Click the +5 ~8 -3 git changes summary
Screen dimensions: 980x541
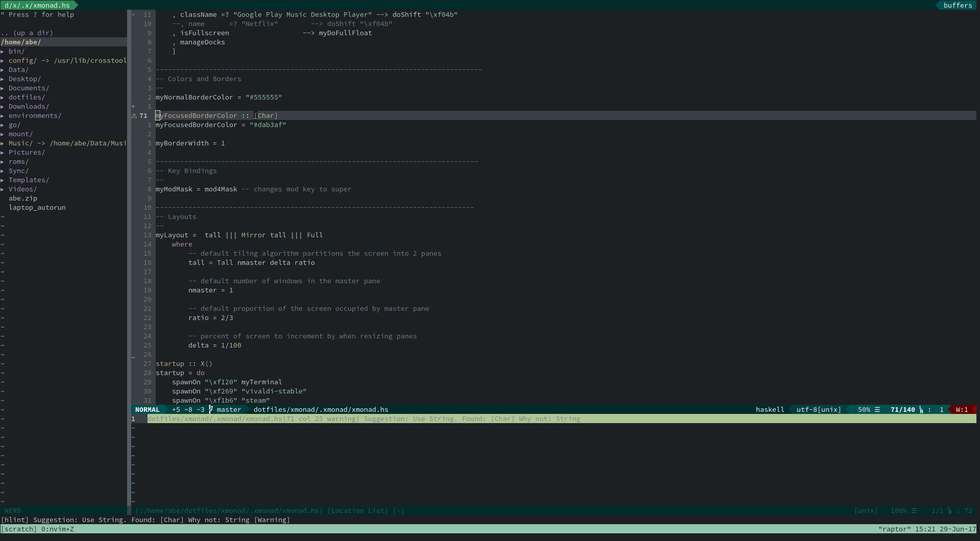[x=188, y=410]
